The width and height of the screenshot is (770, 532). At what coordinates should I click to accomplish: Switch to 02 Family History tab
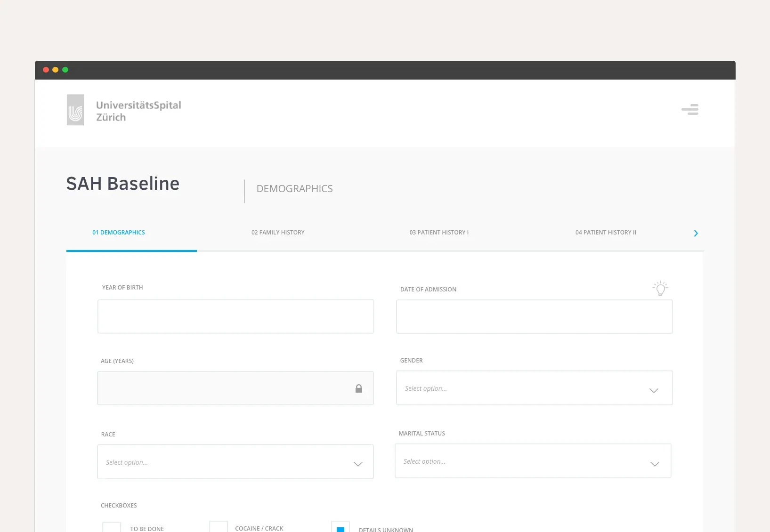point(278,233)
